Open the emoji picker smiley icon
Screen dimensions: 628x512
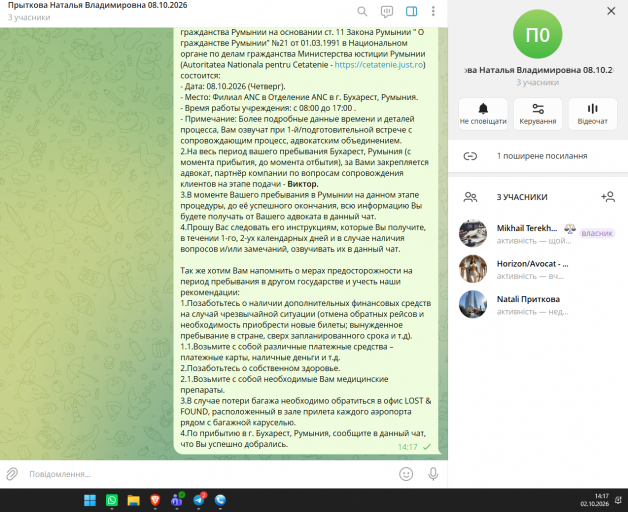coord(406,474)
